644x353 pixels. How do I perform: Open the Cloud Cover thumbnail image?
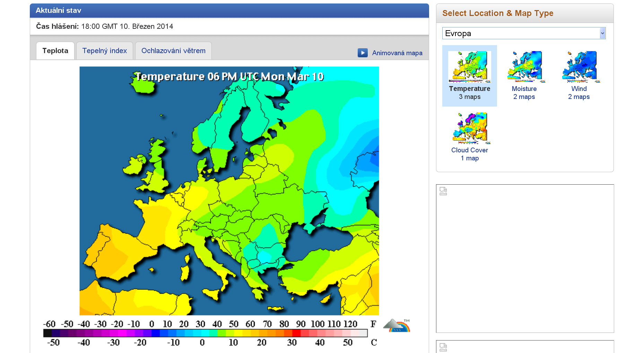[x=469, y=128]
